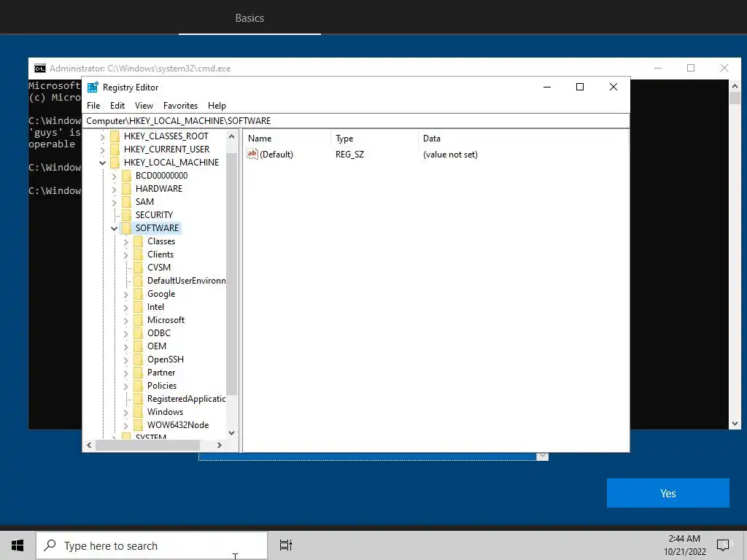Open Task View from the taskbar
Screen dimensions: 747x560
286,545
